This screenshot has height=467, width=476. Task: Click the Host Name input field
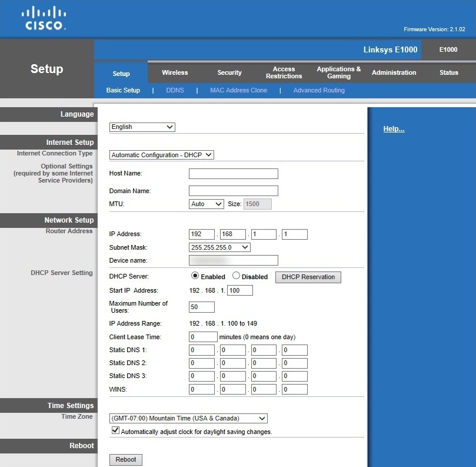233,173
